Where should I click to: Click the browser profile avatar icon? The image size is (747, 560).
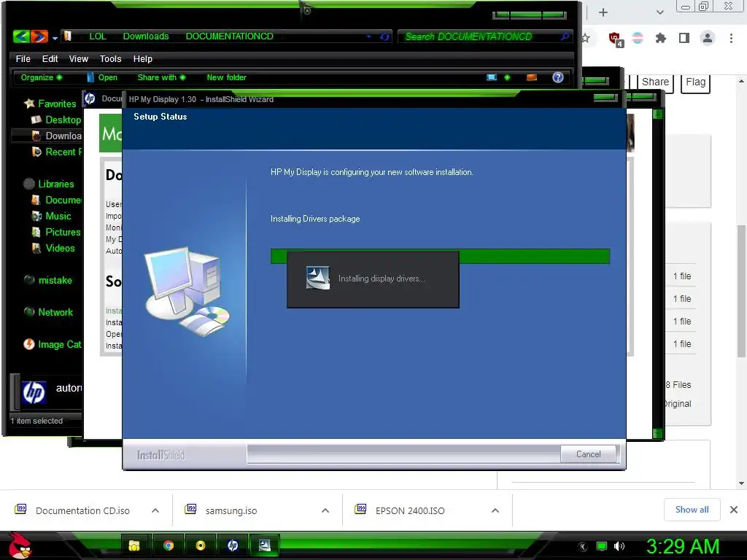click(708, 38)
